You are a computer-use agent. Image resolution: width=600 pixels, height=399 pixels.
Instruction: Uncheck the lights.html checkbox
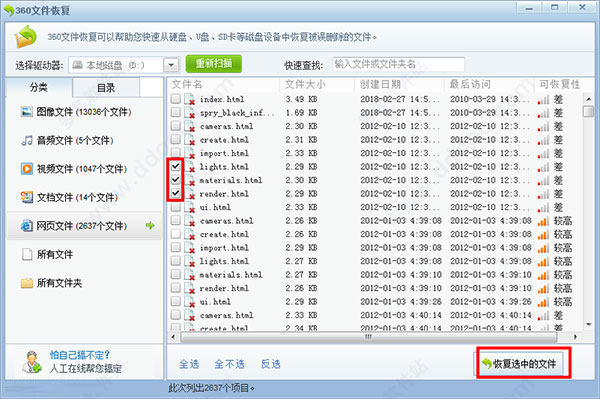(x=176, y=166)
